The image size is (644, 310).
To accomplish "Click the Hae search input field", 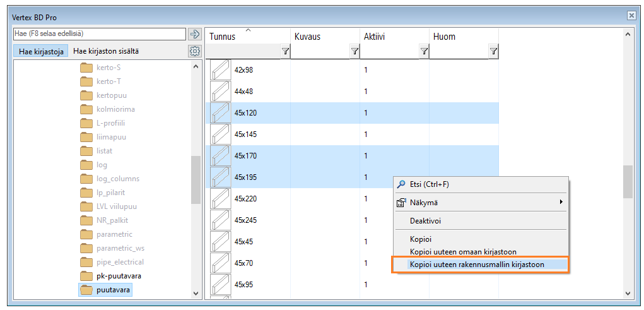I will [99, 33].
